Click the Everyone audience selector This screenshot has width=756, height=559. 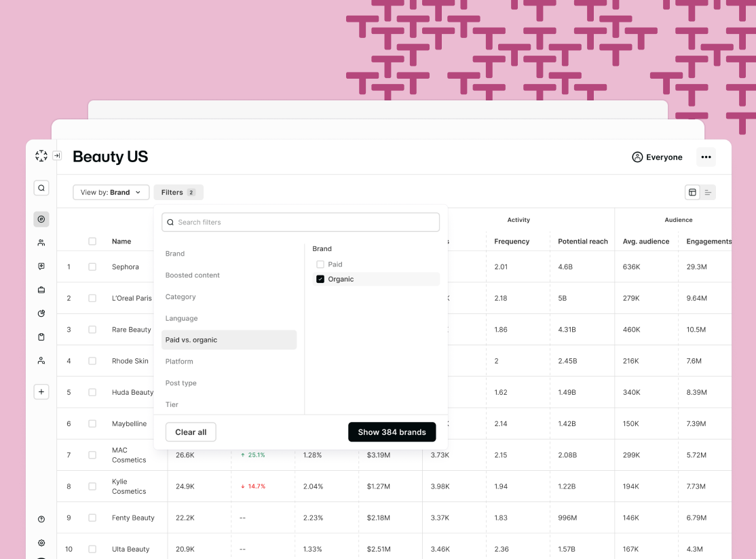point(657,157)
